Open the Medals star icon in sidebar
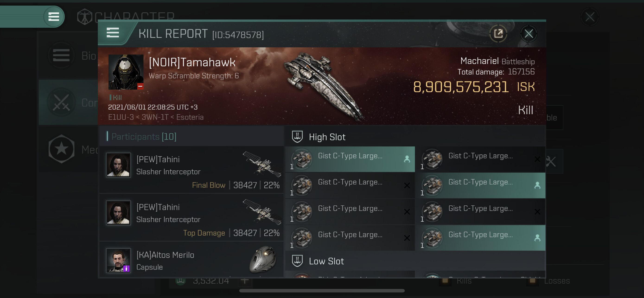The image size is (644, 298). [x=61, y=149]
